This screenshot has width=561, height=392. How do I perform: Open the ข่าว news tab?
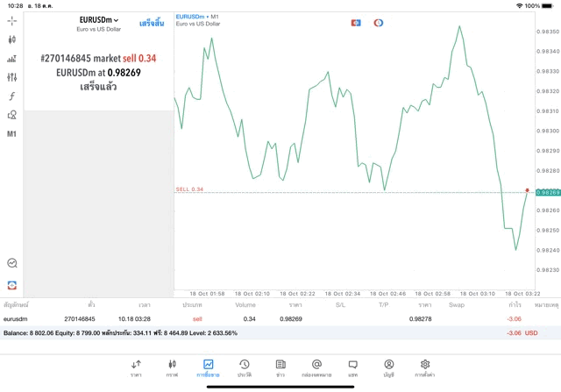pyautogui.click(x=280, y=368)
